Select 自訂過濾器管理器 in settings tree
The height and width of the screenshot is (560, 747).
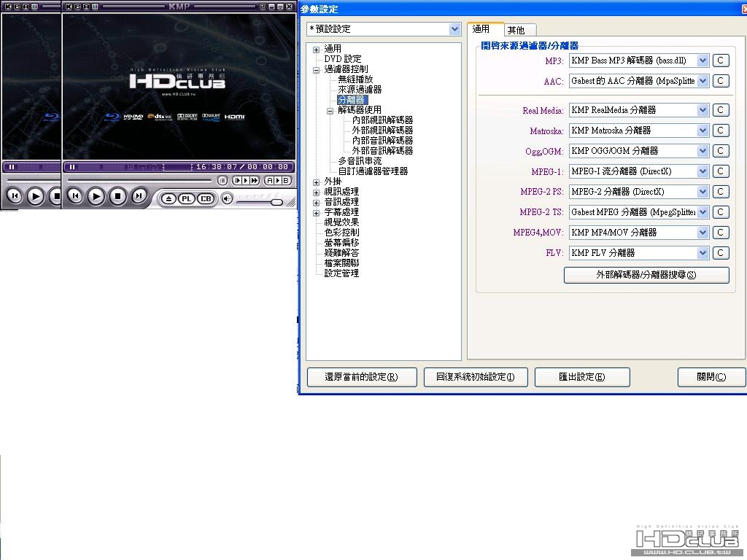click(x=373, y=171)
